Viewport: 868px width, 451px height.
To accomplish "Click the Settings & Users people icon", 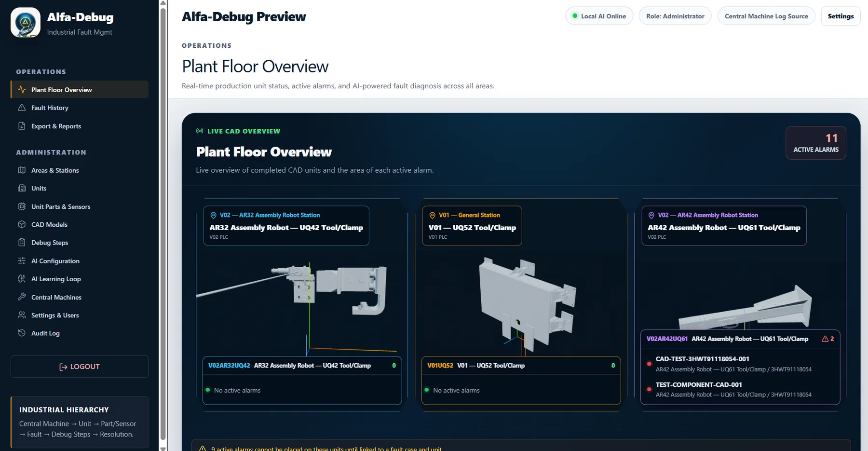I will pos(22,315).
